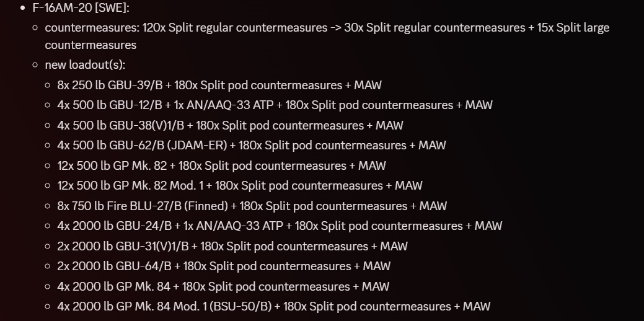
Task: Click the GP Mk. 84 loadout without Mod. 1
Action: point(223,286)
